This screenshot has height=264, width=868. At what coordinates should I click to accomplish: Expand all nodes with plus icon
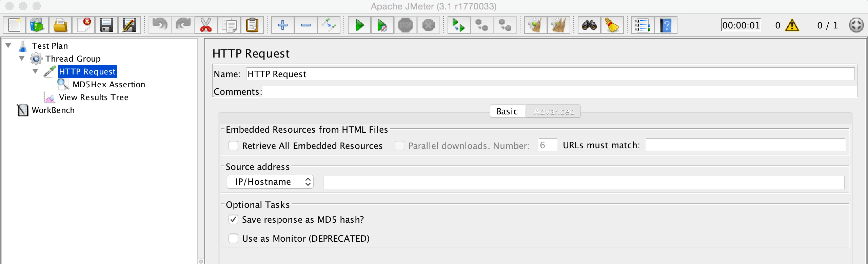tap(283, 25)
